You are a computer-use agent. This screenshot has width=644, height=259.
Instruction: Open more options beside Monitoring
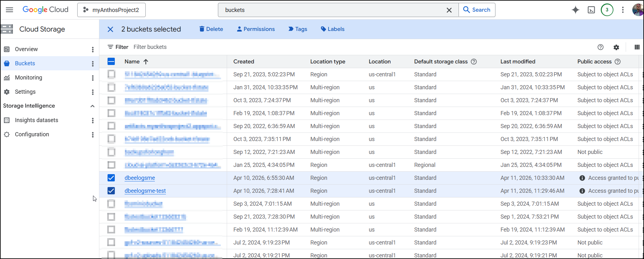click(x=93, y=78)
